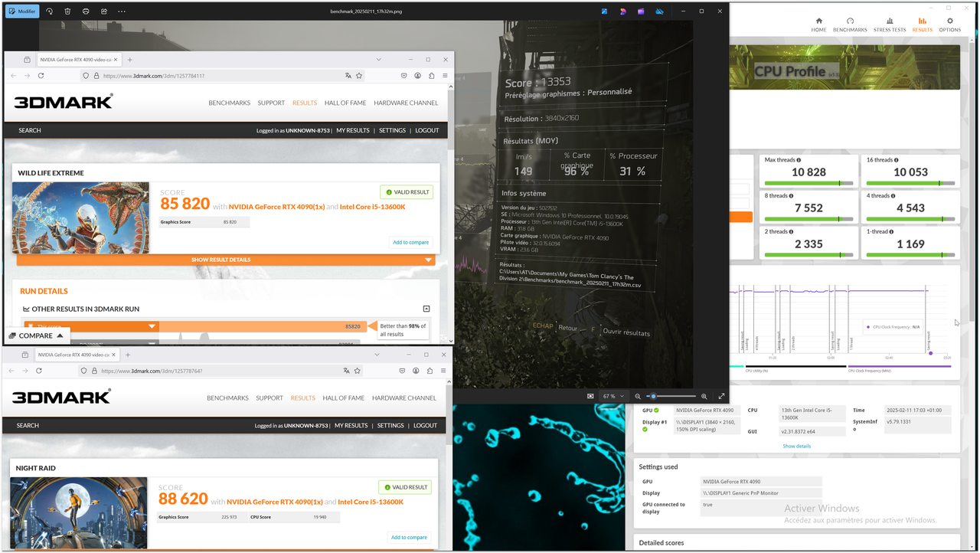Open HARDWARE CHANNEL on the upper 3DMark page
Viewport: 980px width, 553px height.
[406, 103]
